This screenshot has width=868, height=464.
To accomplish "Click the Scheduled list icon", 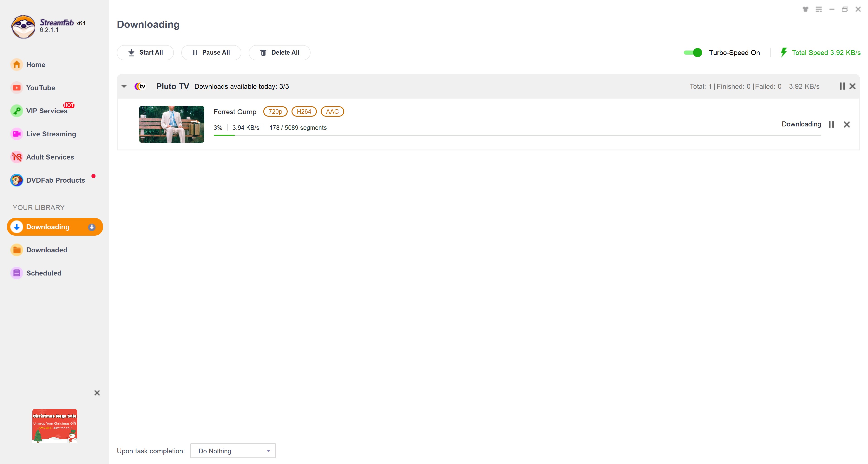I will click(x=17, y=273).
